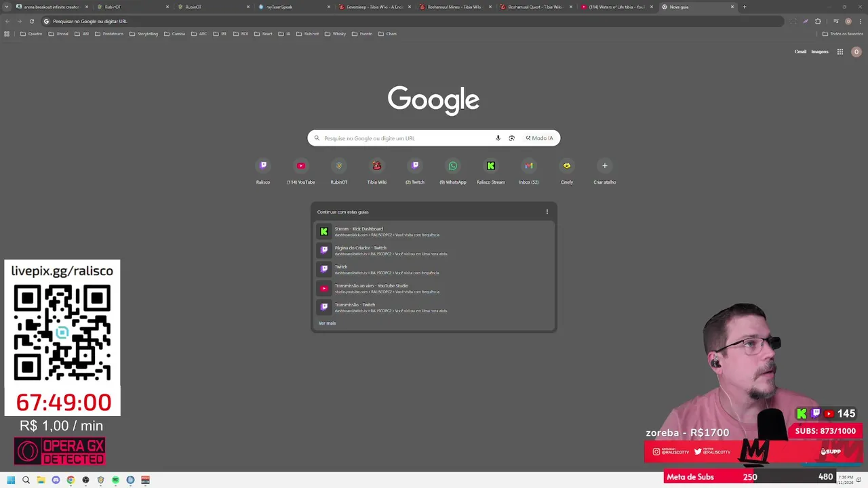Open the Windows Start menu
868x488 pixels.
11,480
